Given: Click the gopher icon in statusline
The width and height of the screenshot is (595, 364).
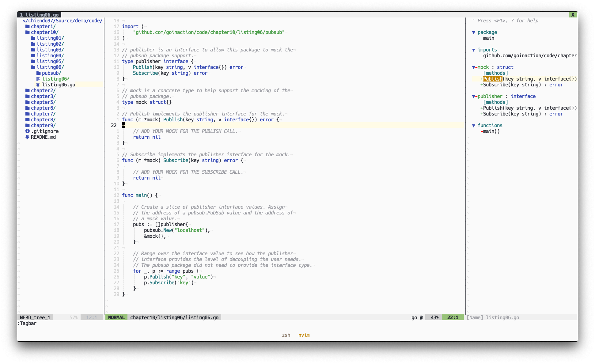Looking at the screenshot, I should pos(421,317).
